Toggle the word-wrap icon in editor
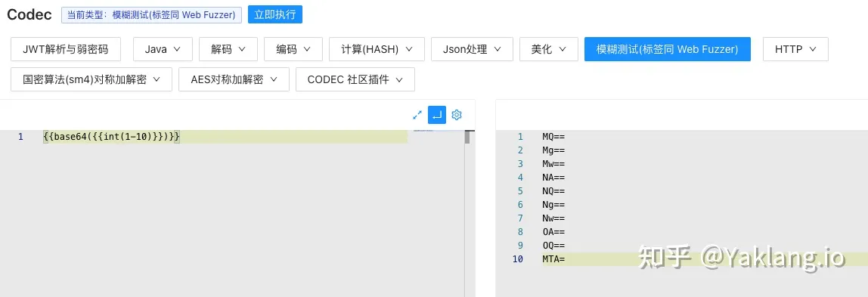The width and height of the screenshot is (868, 297). (437, 115)
